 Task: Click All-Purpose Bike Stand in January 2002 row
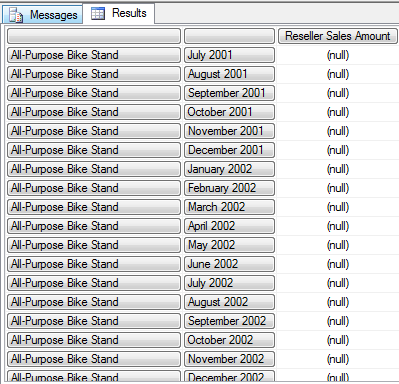[x=94, y=169]
